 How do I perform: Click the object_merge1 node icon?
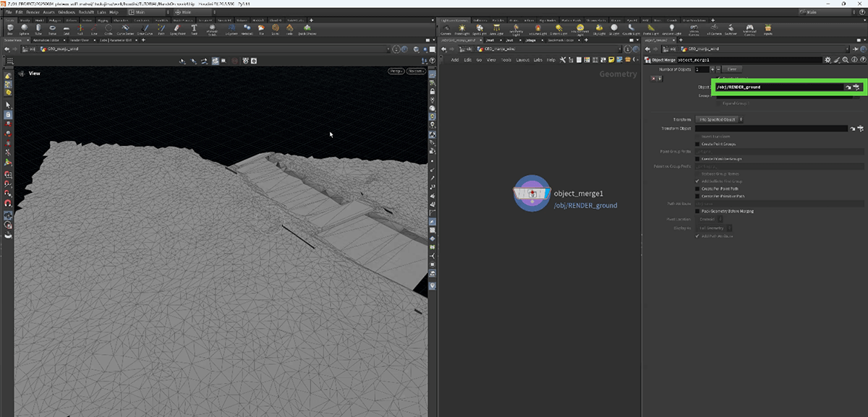pyautogui.click(x=532, y=194)
